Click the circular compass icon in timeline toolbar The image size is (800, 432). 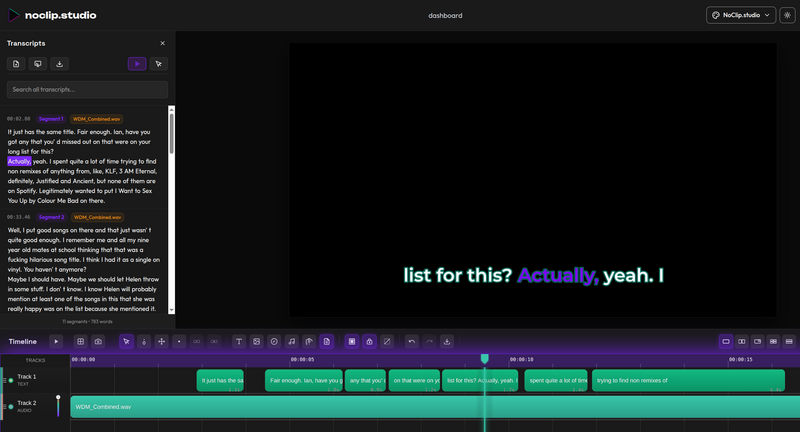point(274,342)
